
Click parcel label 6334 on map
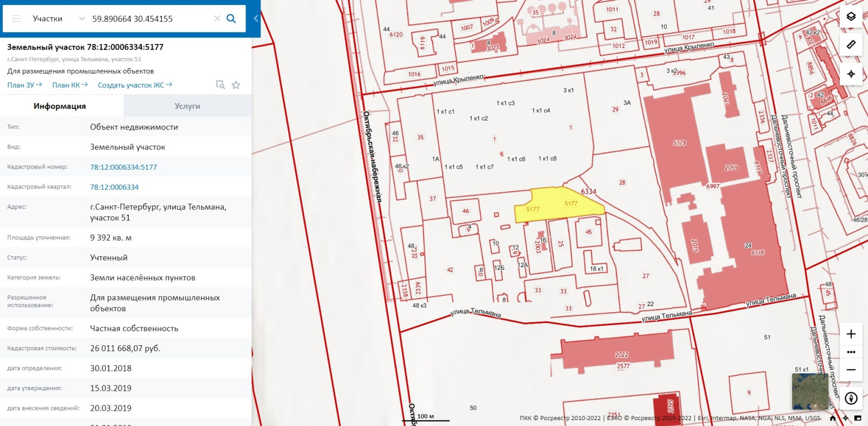(x=589, y=191)
